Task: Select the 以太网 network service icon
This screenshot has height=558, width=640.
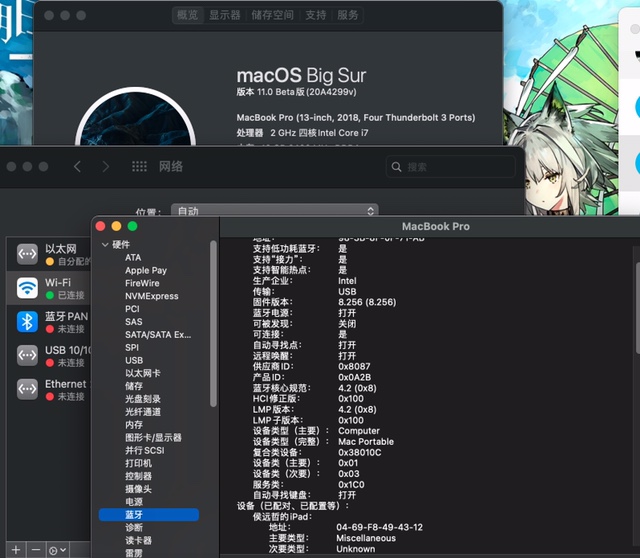Action: click(x=27, y=254)
